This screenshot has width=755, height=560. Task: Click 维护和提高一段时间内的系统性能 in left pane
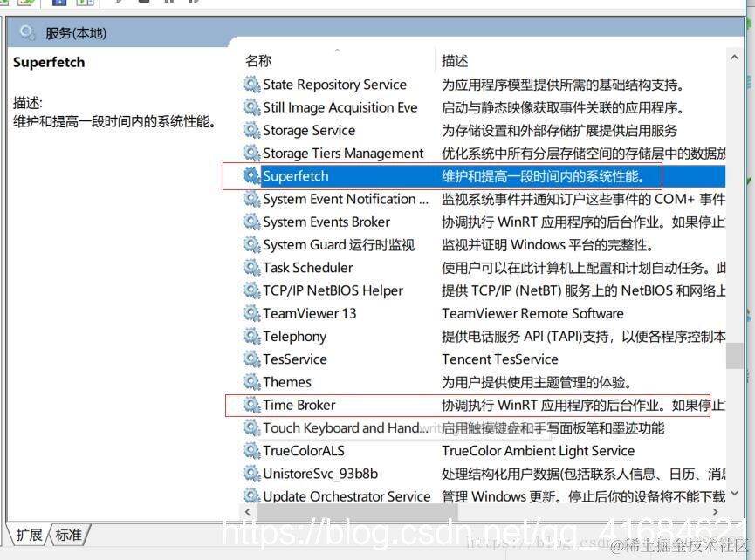click(113, 121)
